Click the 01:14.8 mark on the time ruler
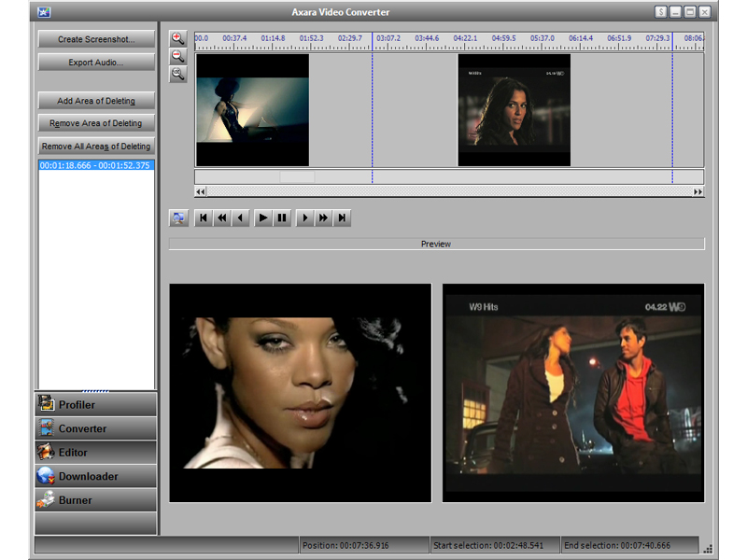This screenshot has height=560, width=747. (x=273, y=38)
